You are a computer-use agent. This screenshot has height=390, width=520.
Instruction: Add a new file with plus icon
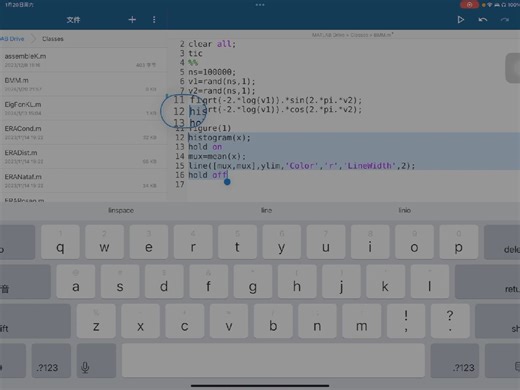coord(132,20)
